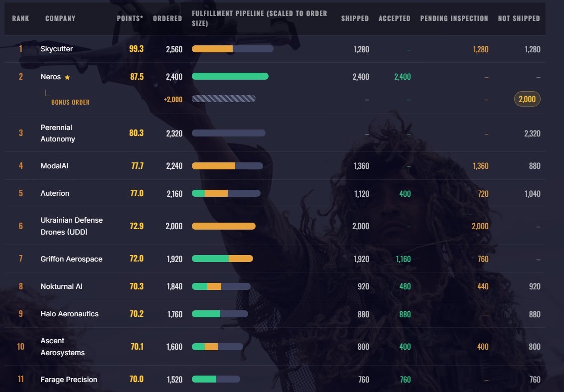This screenshot has height=392, width=564.
Task: Click Auterion's pipeline progress bar
Action: (226, 193)
